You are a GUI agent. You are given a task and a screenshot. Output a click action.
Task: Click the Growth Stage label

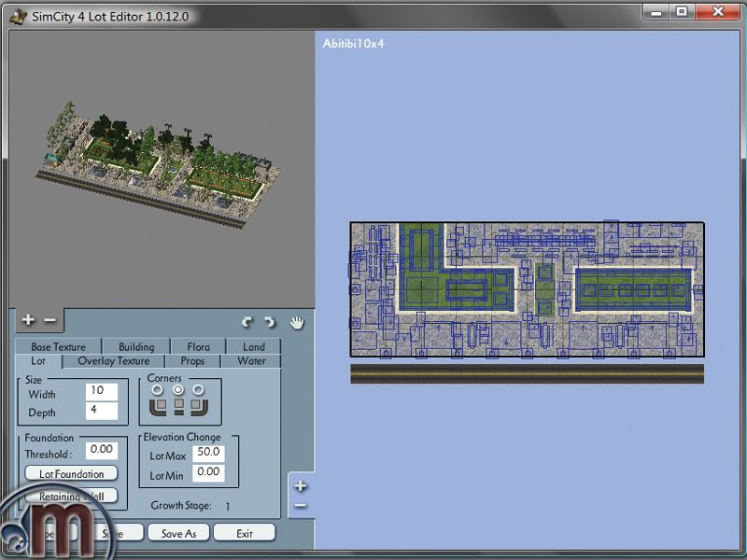181,505
